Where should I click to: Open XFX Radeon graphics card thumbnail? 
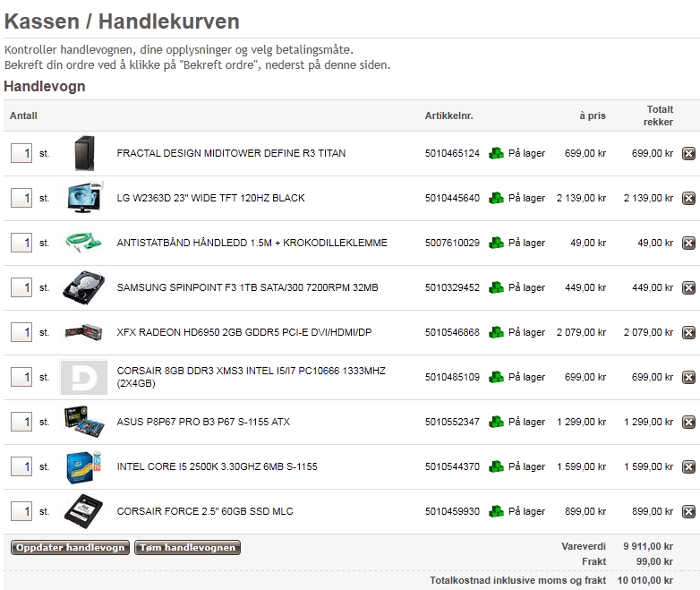click(x=83, y=332)
